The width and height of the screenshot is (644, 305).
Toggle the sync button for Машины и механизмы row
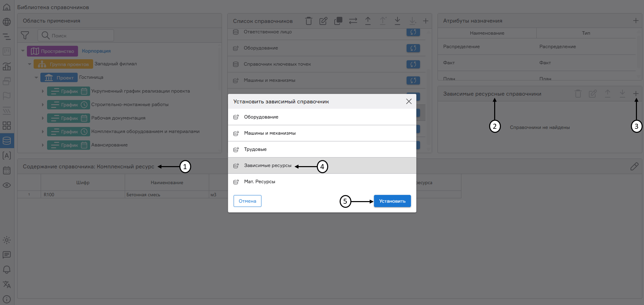[x=413, y=80]
